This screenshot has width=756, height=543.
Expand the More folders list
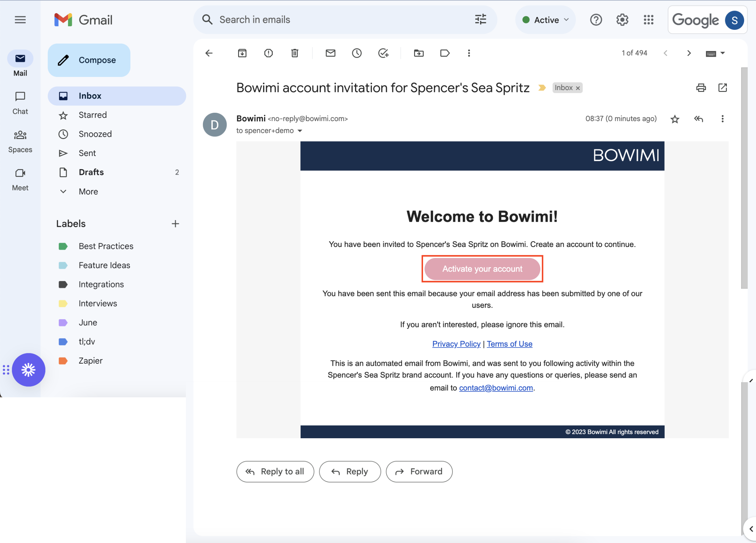(88, 192)
